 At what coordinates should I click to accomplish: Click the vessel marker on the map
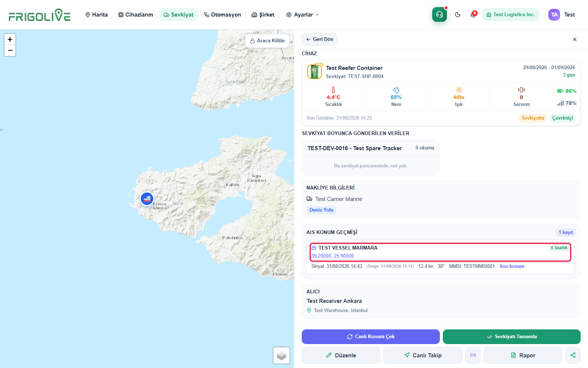147,199
